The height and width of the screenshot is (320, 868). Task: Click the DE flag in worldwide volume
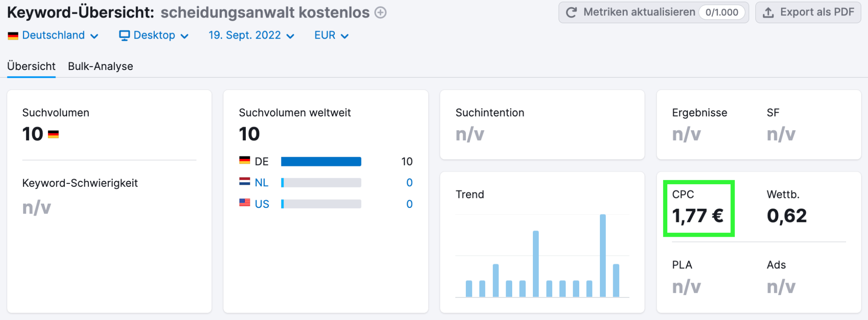click(245, 160)
